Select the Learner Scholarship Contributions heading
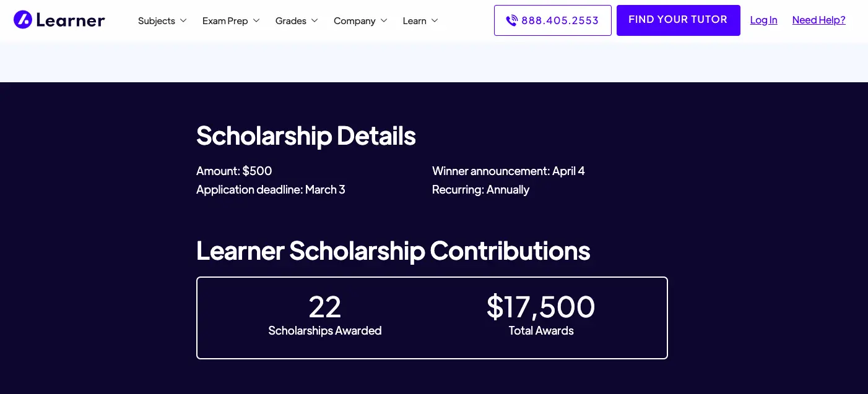This screenshot has height=394, width=868. click(x=393, y=251)
